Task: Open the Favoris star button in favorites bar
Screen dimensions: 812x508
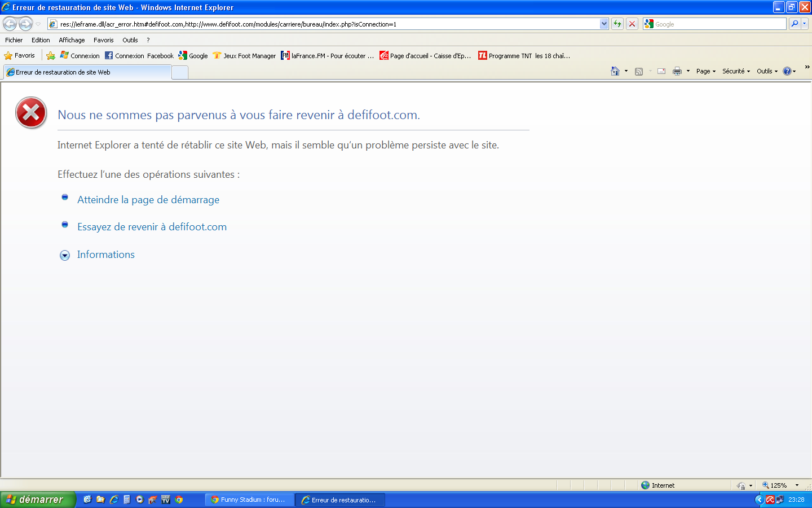Action: pos(20,55)
